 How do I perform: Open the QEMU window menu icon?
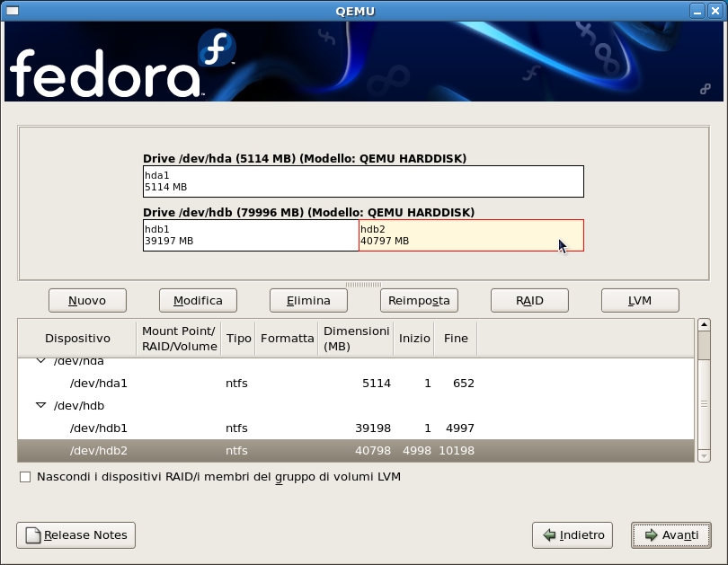pyautogui.click(x=13, y=10)
